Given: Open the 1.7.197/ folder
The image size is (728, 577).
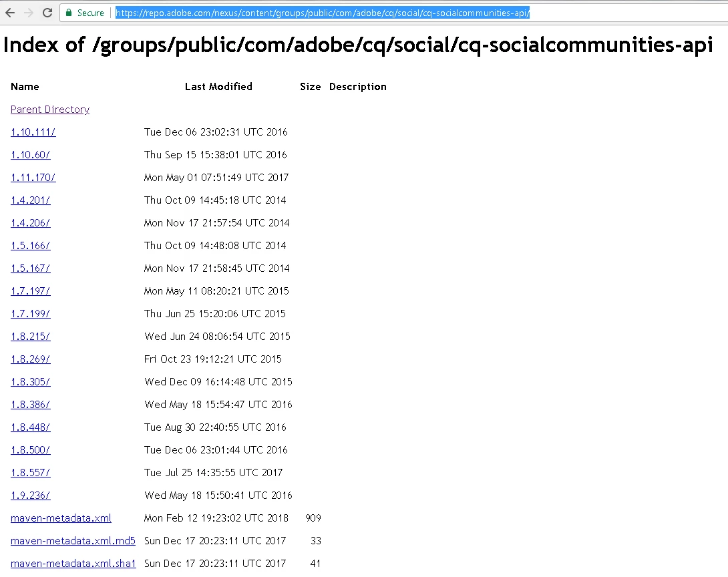Looking at the screenshot, I should [x=31, y=292].
